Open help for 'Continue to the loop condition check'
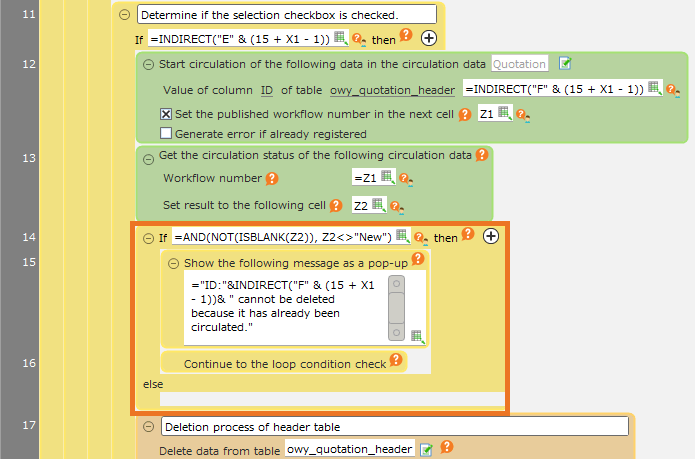Screen dimensions: 695x459 (x=396, y=361)
